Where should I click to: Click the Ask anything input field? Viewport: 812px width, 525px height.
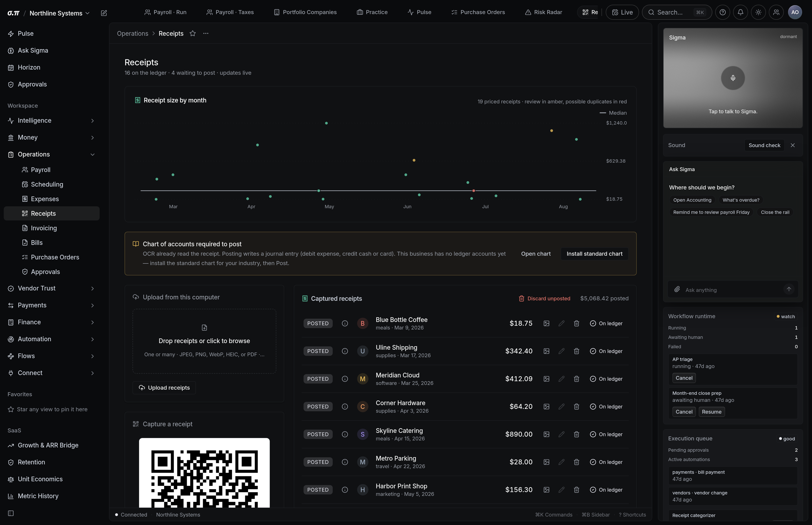pos(733,290)
